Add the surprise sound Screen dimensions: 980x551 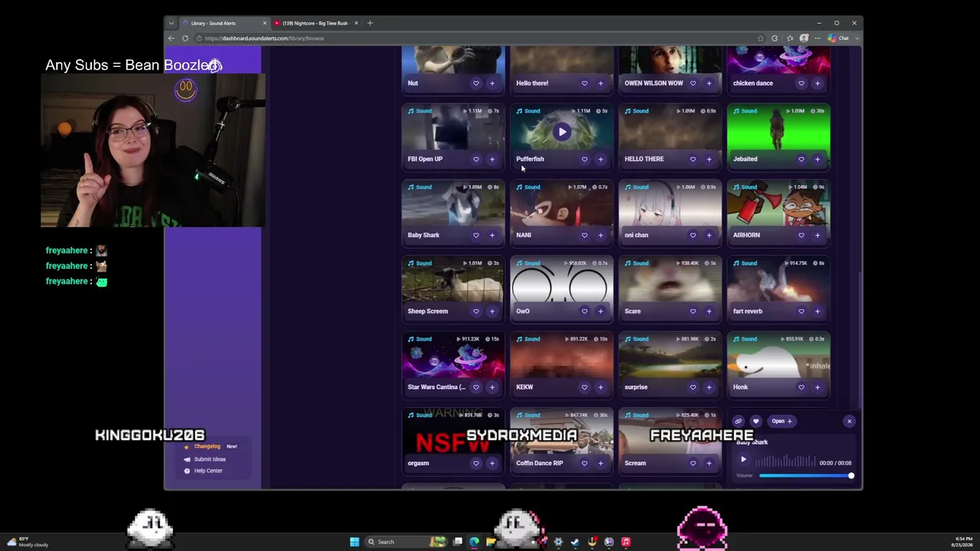coord(709,387)
